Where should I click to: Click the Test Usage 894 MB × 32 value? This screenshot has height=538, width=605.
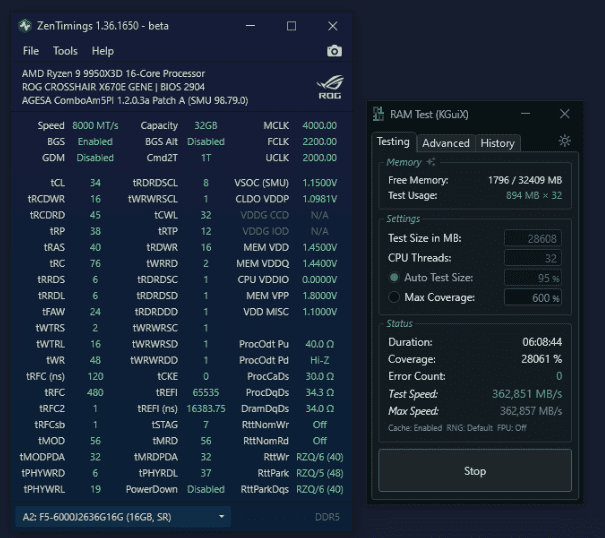[x=534, y=196]
